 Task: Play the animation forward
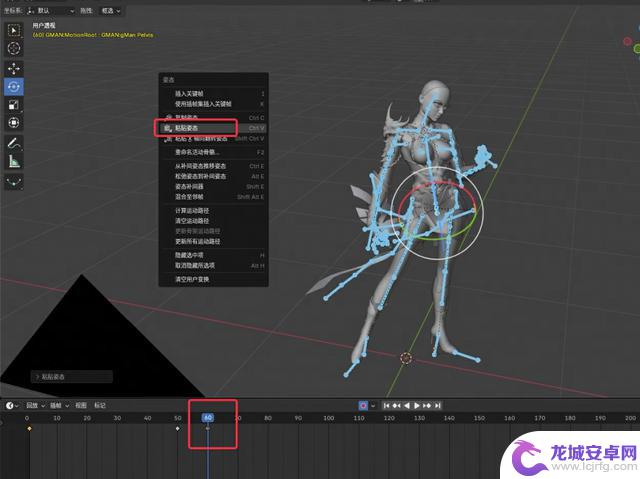click(x=417, y=406)
